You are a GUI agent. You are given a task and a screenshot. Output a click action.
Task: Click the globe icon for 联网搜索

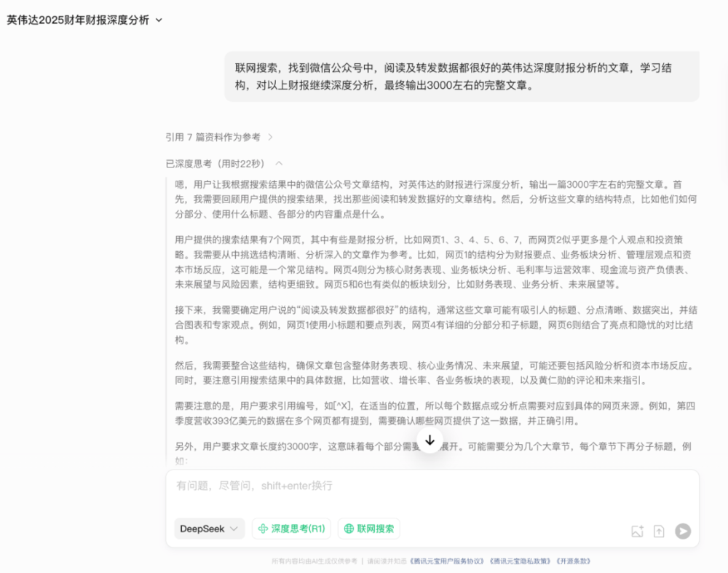(349, 529)
